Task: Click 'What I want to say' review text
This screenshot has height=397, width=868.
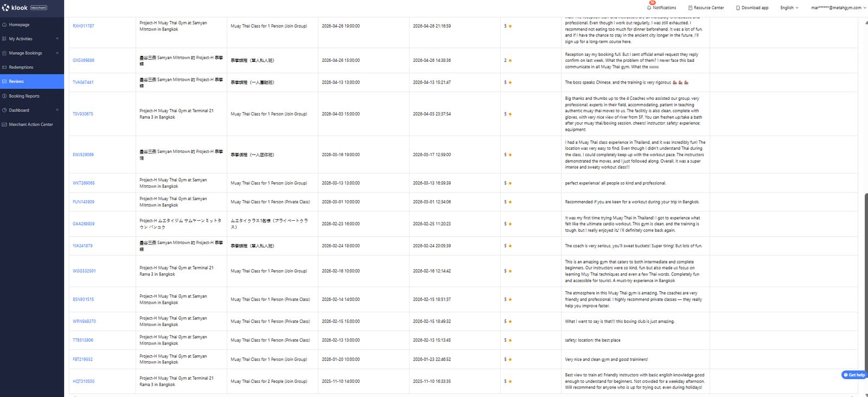Action: coord(620,321)
